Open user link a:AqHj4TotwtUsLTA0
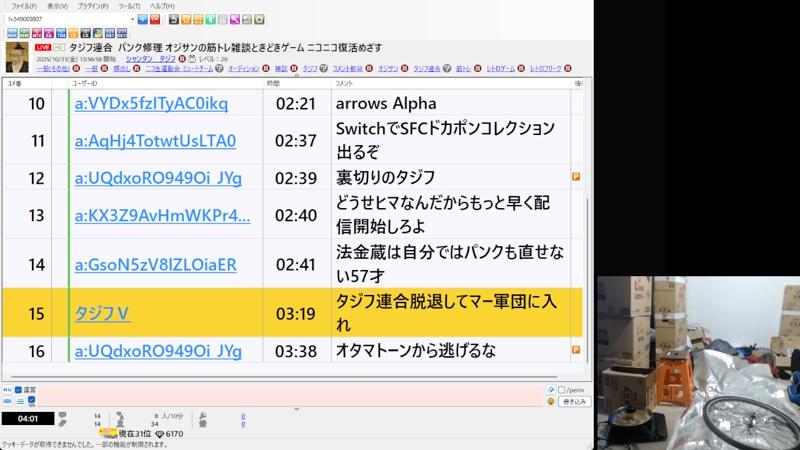Image resolution: width=800 pixels, height=450 pixels. (155, 141)
